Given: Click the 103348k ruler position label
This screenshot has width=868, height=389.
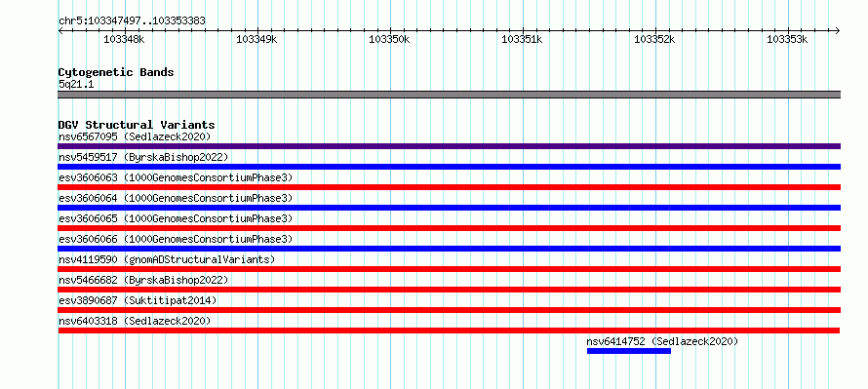Looking at the screenshot, I should [x=124, y=40].
